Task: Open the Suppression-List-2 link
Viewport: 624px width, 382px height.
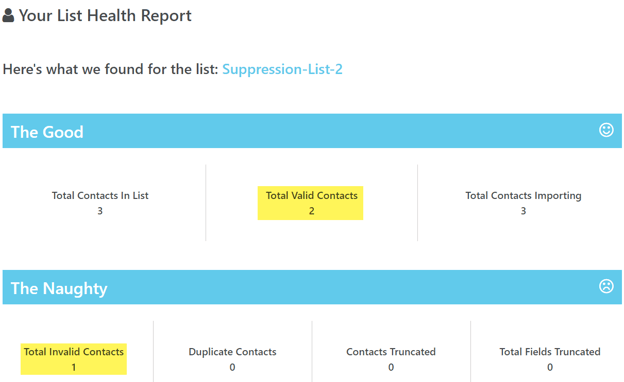Action: coord(282,69)
